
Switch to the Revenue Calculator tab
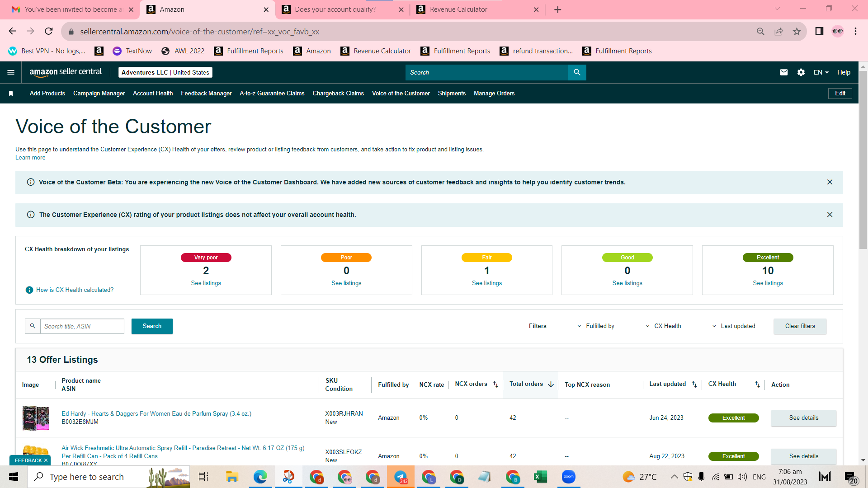click(x=478, y=9)
